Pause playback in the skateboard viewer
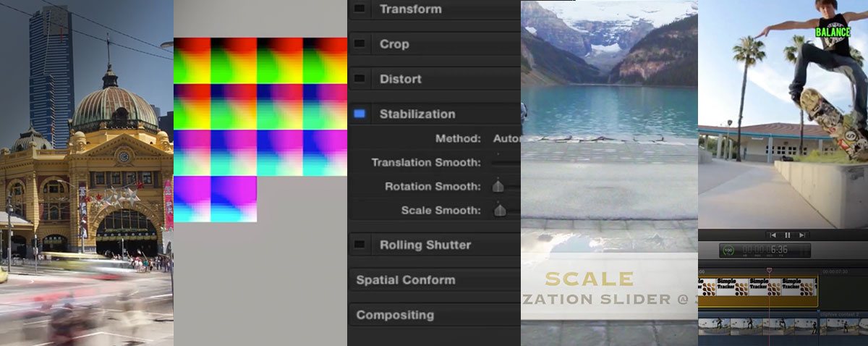The image size is (868, 346). click(788, 235)
